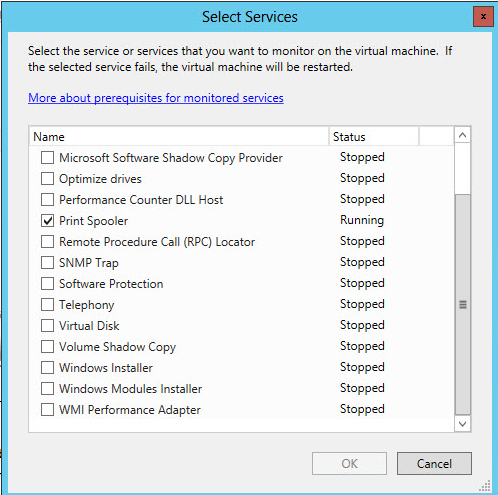Enable the Software Protection checkbox
The height and width of the screenshot is (495, 498).
pyautogui.click(x=47, y=284)
